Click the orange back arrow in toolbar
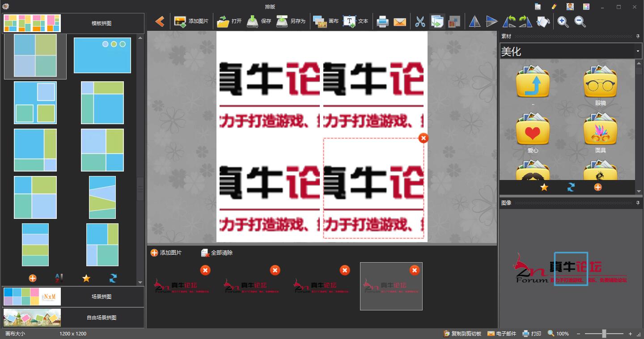Image resolution: width=644 pixels, height=339 pixels. pos(160,21)
